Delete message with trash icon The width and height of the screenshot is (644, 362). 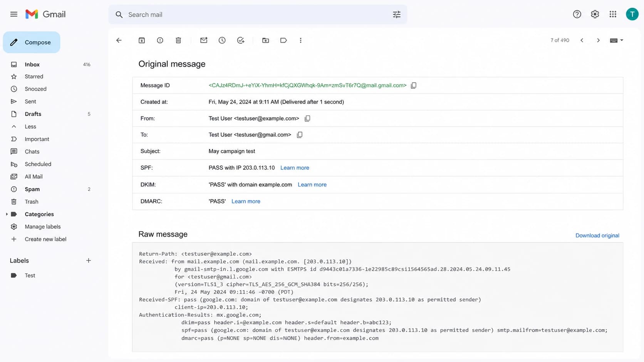[x=178, y=40]
